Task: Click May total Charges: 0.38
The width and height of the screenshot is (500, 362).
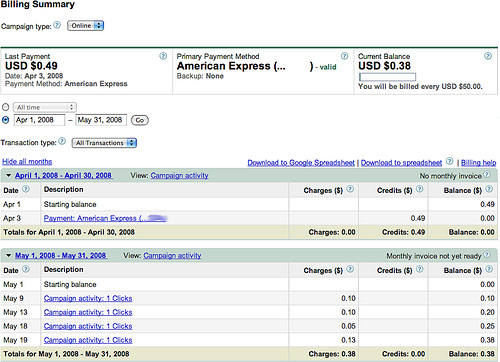Action: tap(332, 354)
